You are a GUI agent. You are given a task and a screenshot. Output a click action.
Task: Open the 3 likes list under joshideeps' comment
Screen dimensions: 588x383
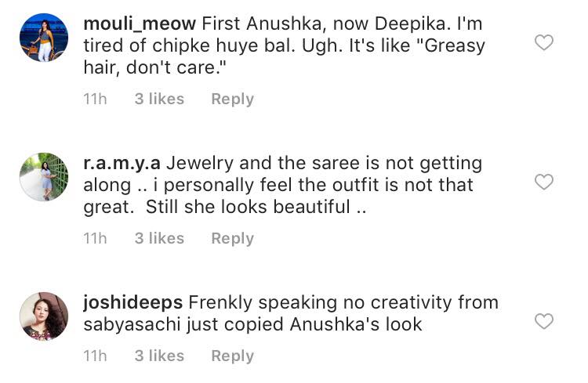[x=159, y=356]
